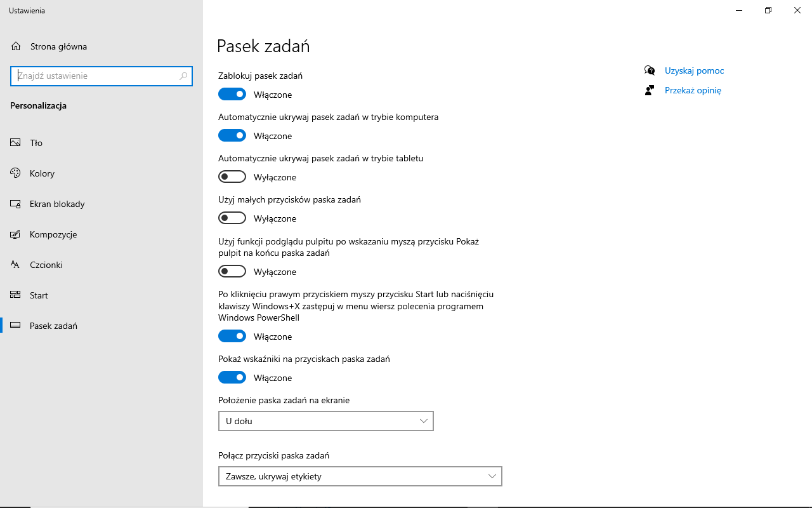812x508 pixels.
Task: Click the Ekran blokady monitor icon
Action: [16, 204]
